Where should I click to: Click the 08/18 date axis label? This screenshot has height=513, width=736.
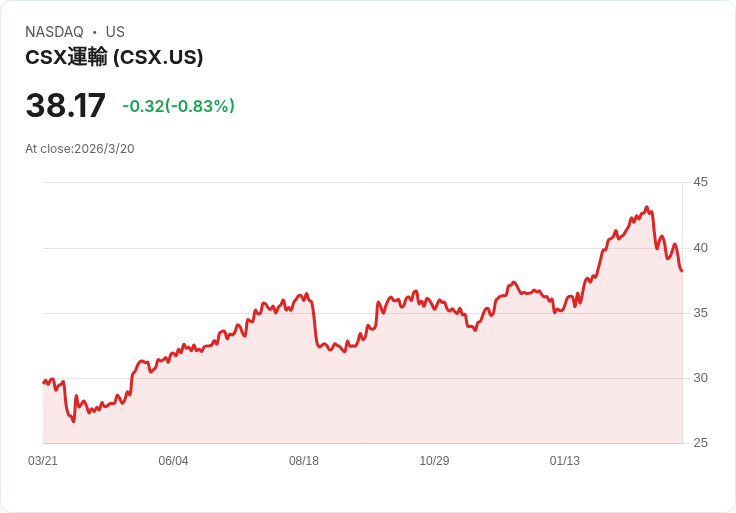click(x=304, y=461)
